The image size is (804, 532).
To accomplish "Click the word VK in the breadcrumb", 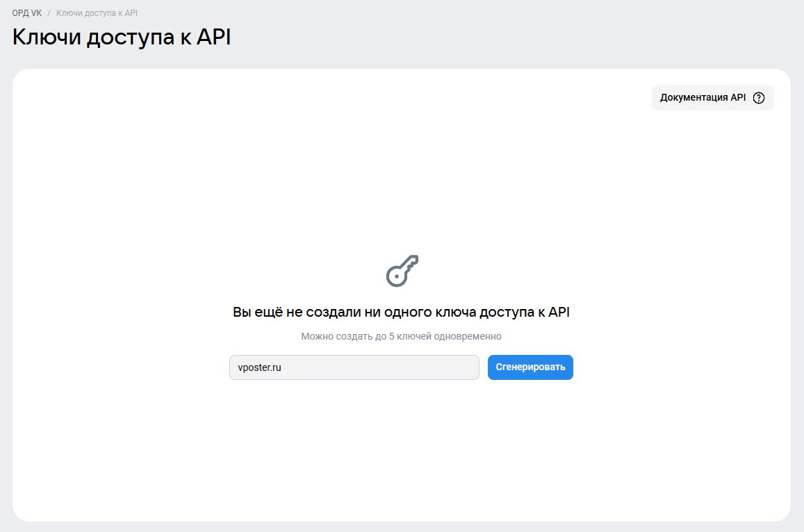I will coord(37,13).
